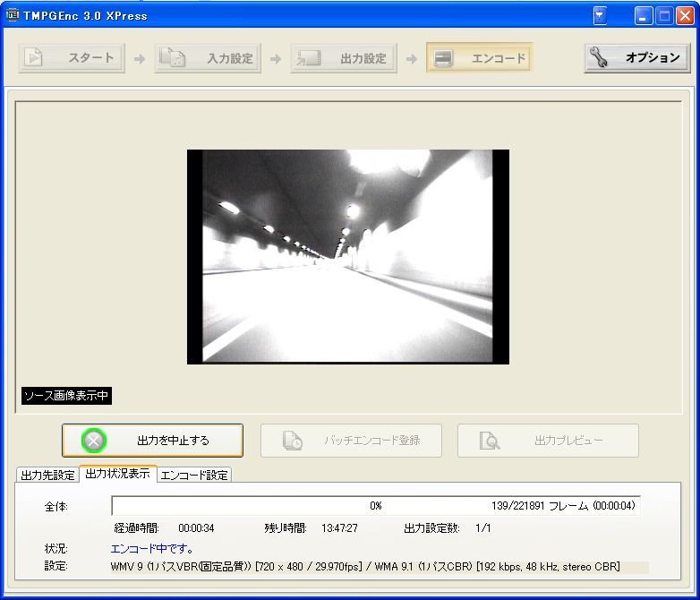700x600 pixels.
Task: Click the TMPGEnc app icon in title bar
Action: coord(12,15)
